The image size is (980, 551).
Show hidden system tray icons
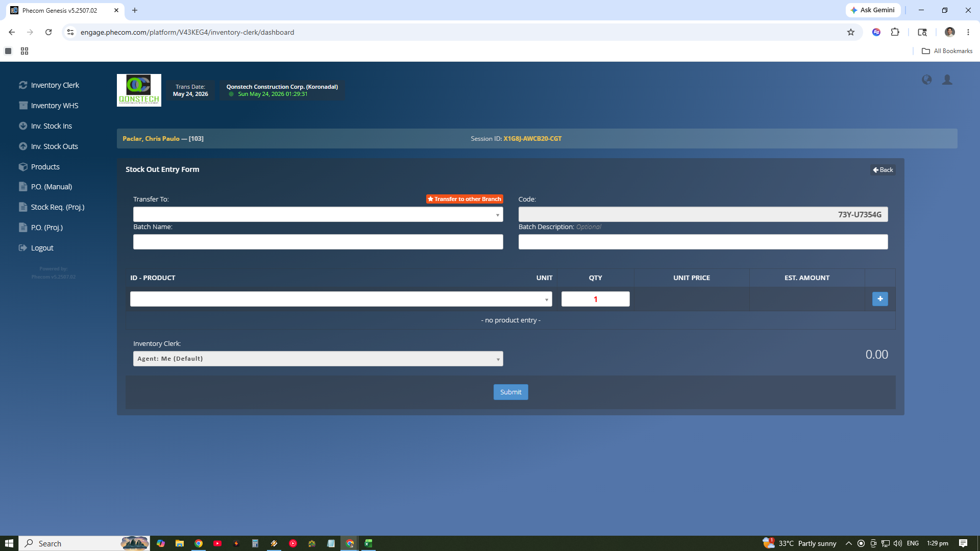849,543
